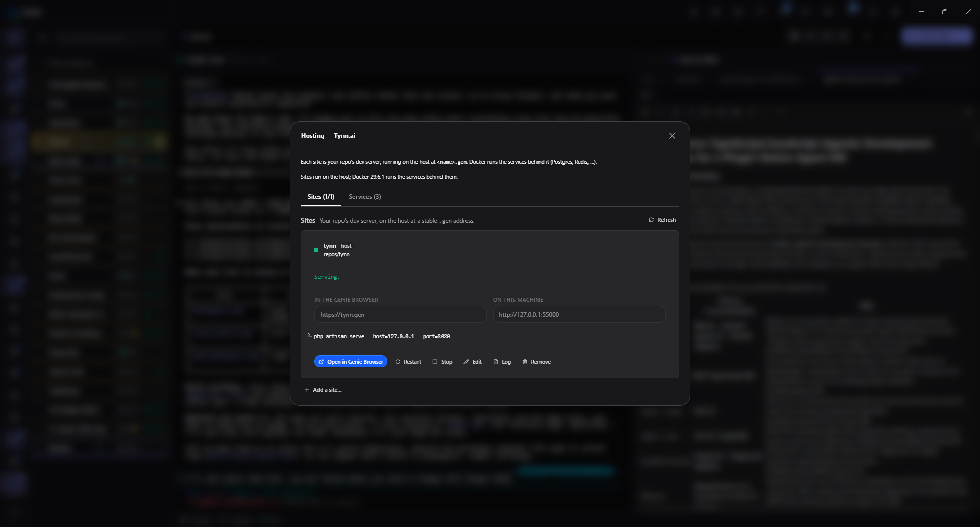
Task: Click the terminal prompt icon before php artisan
Action: pos(310,336)
